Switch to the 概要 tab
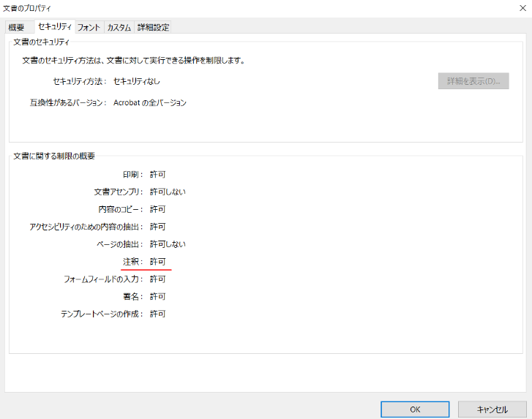The height and width of the screenshot is (419, 532). click(x=20, y=27)
